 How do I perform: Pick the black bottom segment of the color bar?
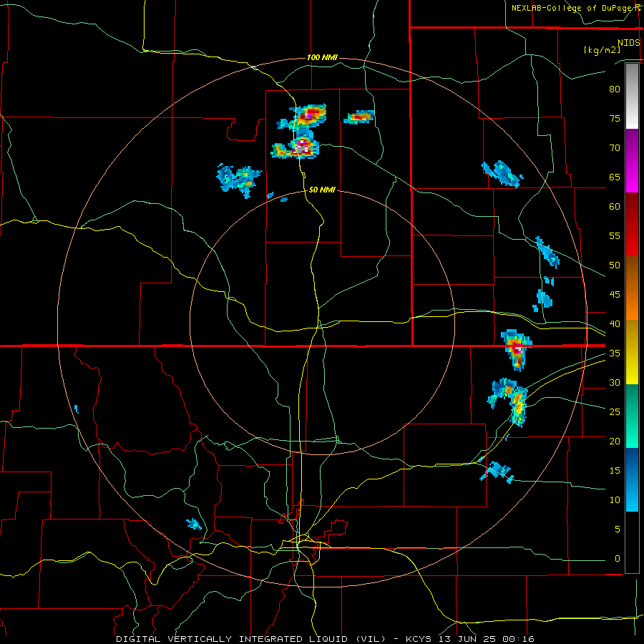[x=632, y=542]
